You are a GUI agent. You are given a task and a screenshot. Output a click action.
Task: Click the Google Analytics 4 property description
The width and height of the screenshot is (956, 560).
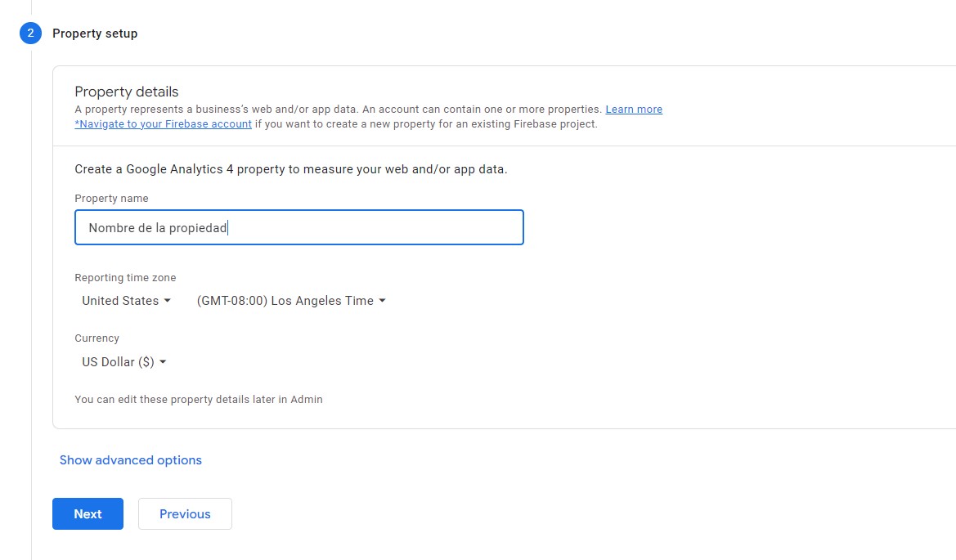tap(291, 169)
